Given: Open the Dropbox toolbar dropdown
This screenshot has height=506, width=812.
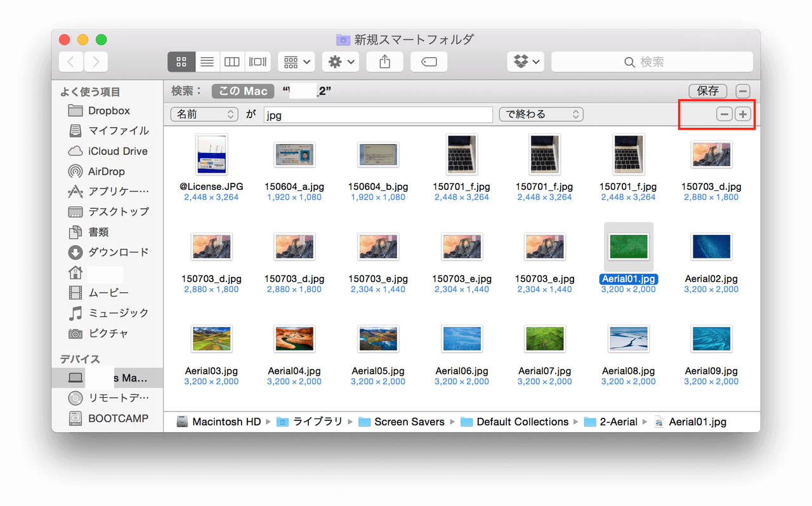Looking at the screenshot, I should (526, 62).
